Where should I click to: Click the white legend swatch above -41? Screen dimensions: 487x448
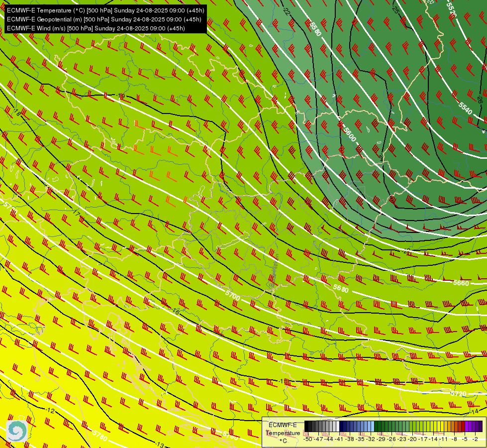click(x=338, y=426)
